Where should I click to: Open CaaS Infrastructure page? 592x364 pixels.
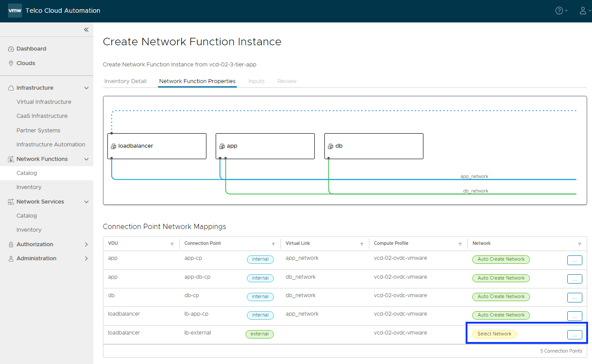coord(42,116)
